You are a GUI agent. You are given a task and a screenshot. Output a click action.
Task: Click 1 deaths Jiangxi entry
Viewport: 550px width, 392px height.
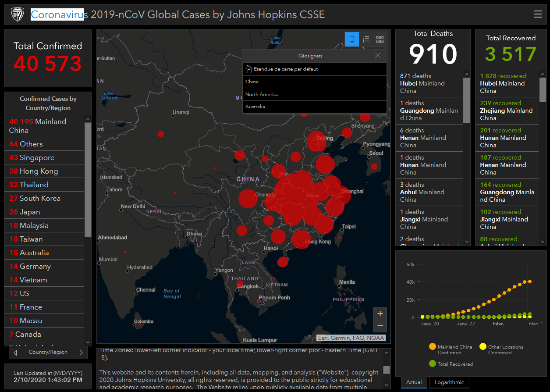tap(429, 219)
